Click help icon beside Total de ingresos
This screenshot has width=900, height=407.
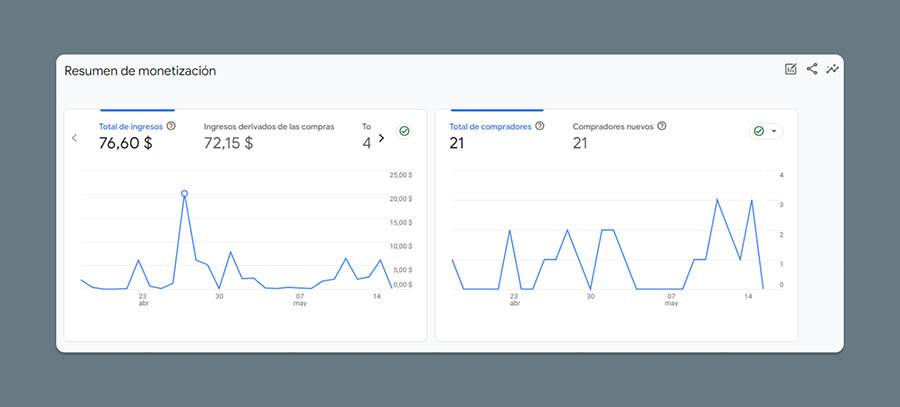click(171, 126)
